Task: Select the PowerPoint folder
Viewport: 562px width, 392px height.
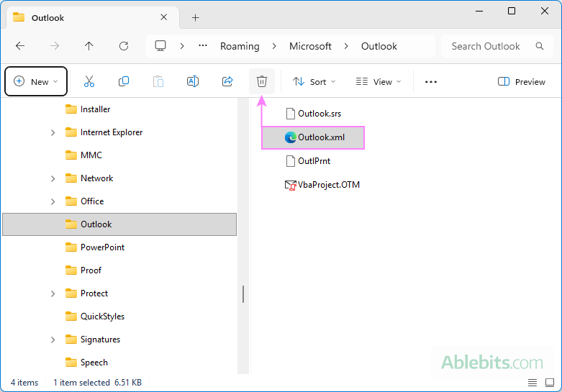Action: [102, 247]
